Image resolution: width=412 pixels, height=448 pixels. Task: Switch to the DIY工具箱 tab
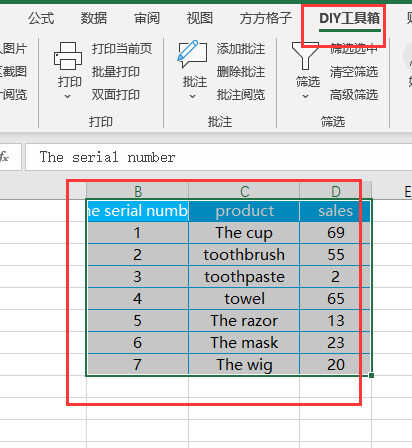pyautogui.click(x=350, y=18)
